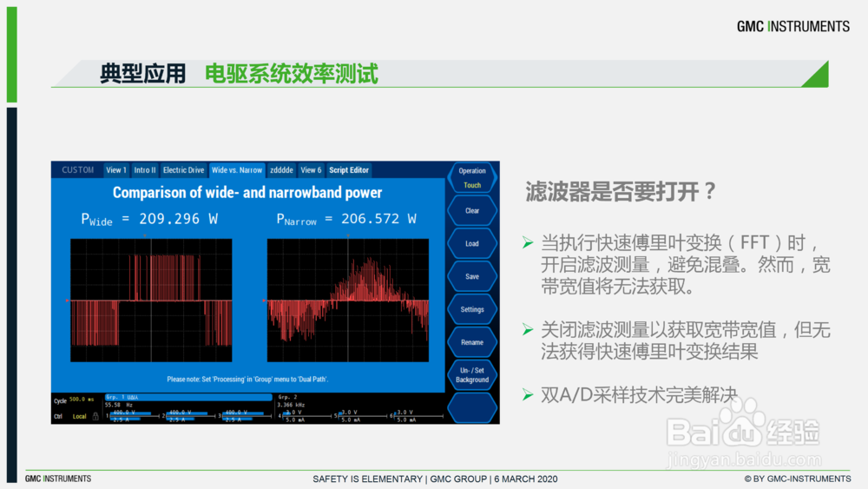Click the heading 滤波器是否要打开？

coord(621,192)
